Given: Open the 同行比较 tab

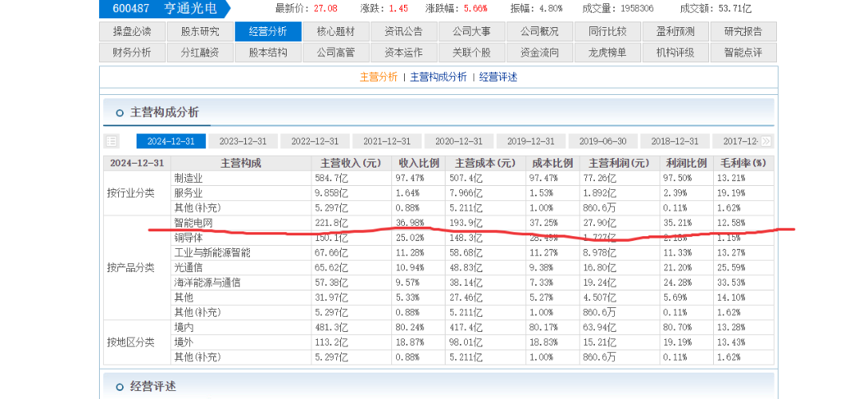Looking at the screenshot, I should 607,32.
